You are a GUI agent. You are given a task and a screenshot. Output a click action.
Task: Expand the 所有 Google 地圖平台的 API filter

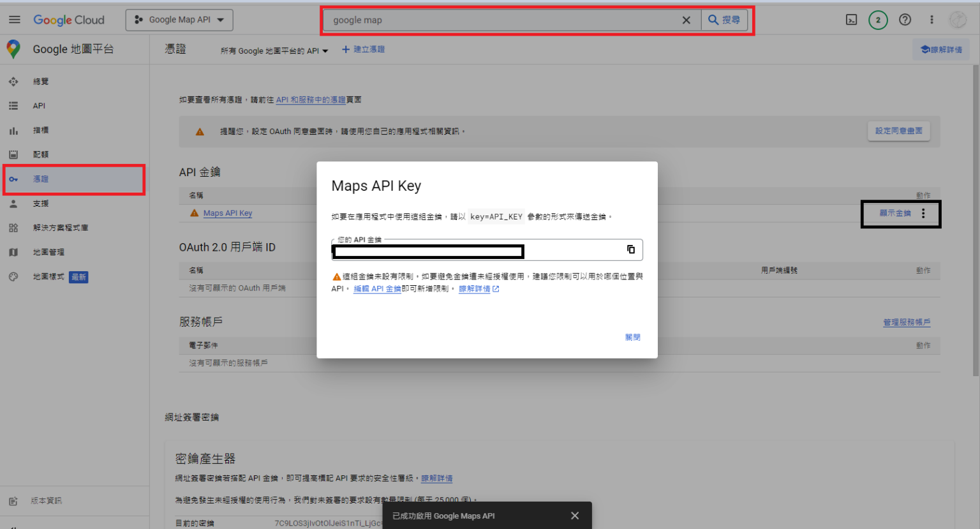[x=274, y=49]
